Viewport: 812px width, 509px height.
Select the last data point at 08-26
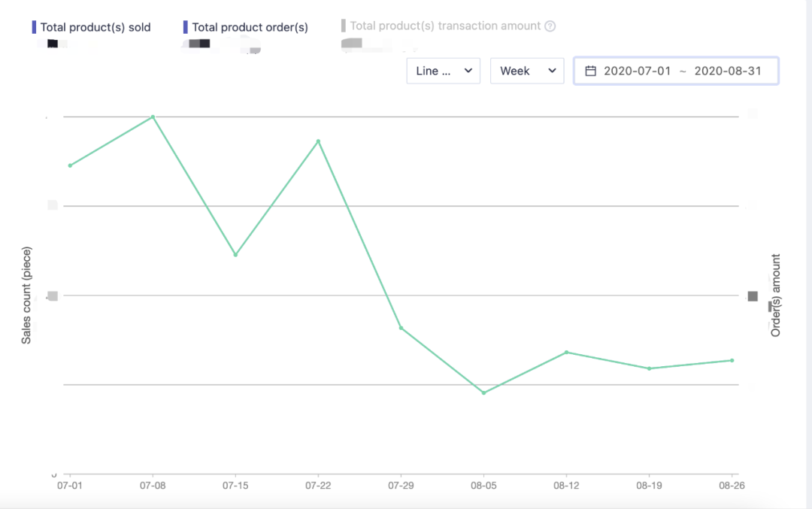point(732,360)
